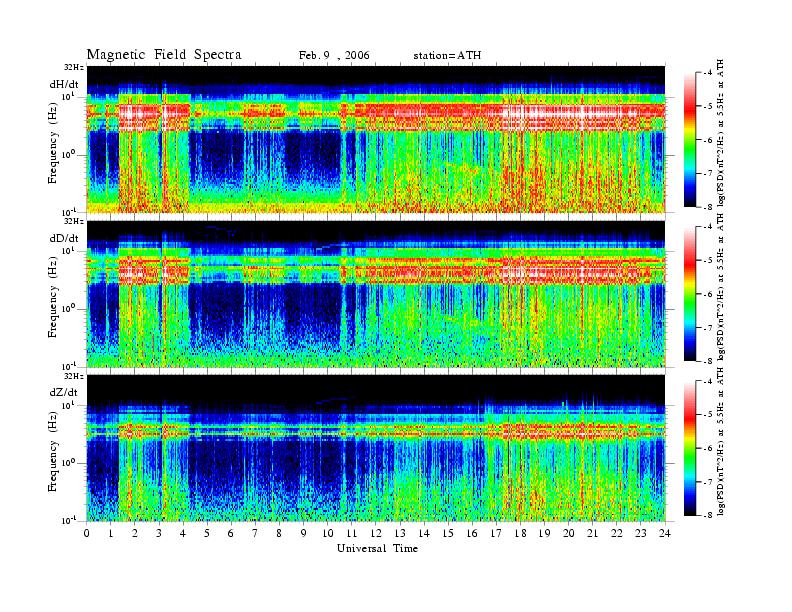Click the "8" tick on Universal Time axis
This screenshot has width=792, height=612.
click(279, 533)
